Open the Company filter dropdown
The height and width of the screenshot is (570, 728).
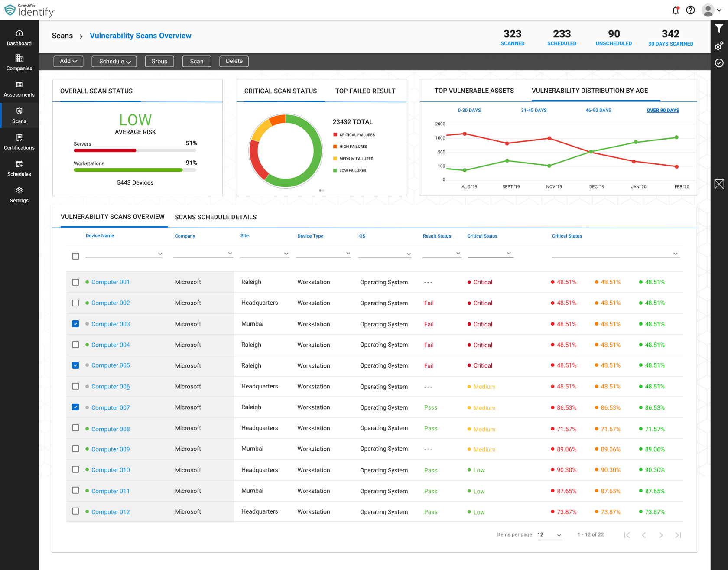203,254
